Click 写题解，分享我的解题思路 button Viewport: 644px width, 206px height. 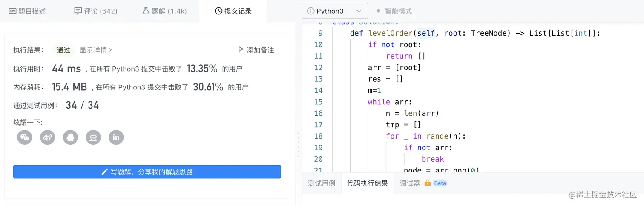click(147, 172)
